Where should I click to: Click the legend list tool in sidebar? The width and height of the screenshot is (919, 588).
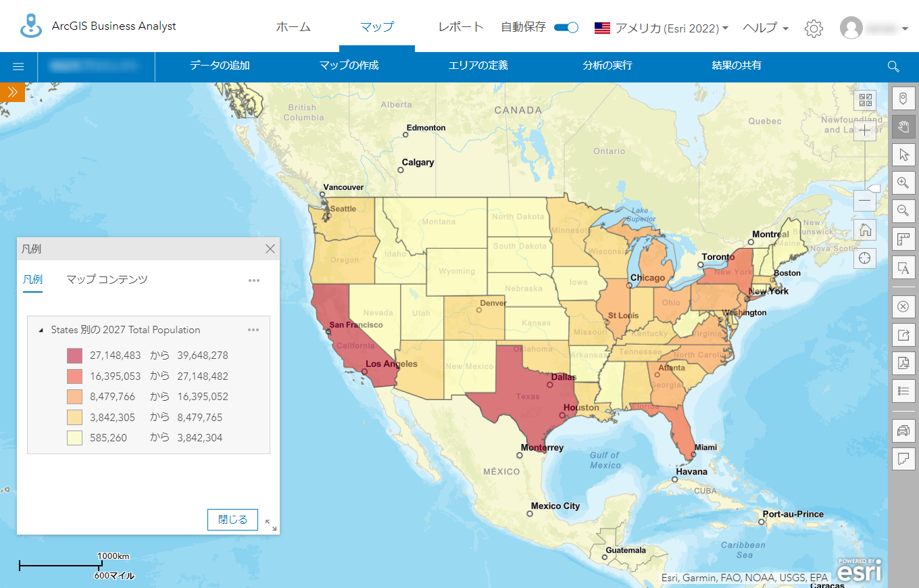[903, 391]
